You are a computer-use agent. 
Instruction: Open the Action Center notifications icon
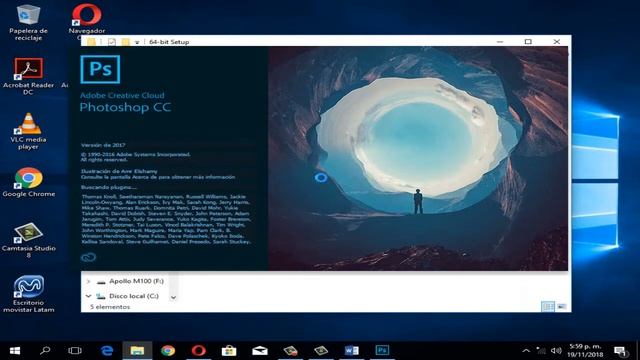click(620, 351)
